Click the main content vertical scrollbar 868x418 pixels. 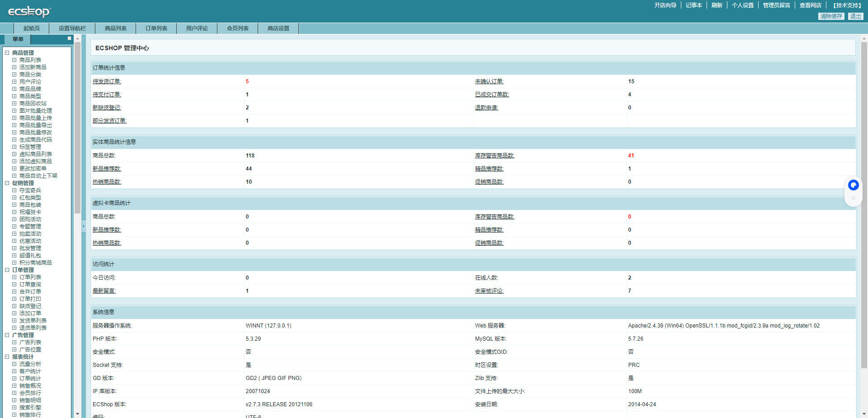864,204
